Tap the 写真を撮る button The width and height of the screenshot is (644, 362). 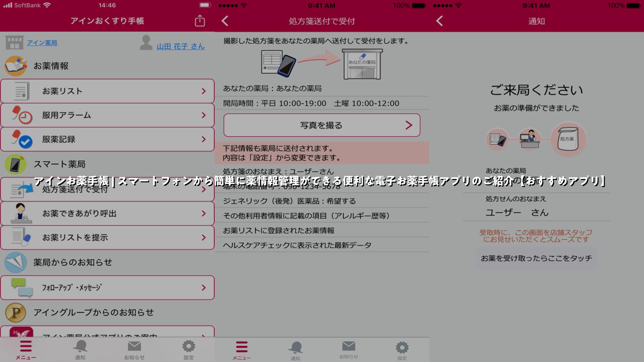pos(322,125)
